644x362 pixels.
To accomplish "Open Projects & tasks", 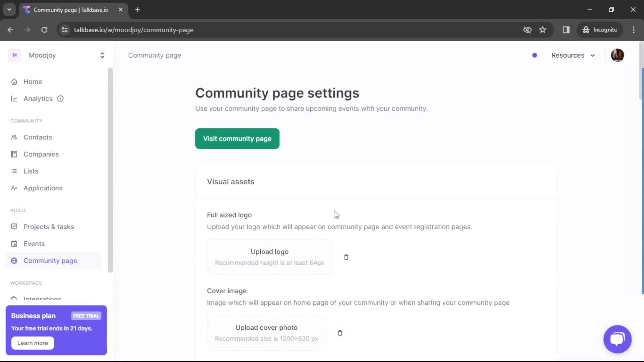I will pyautogui.click(x=49, y=227).
